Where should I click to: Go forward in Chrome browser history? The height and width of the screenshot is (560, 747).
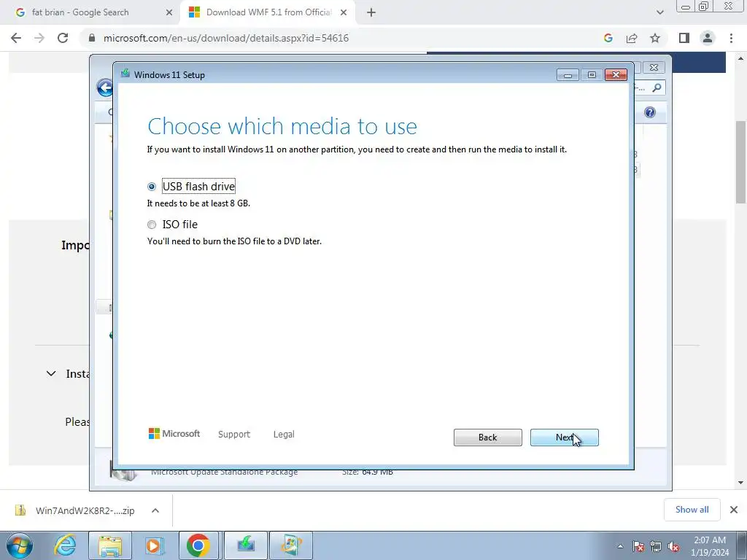(39, 38)
